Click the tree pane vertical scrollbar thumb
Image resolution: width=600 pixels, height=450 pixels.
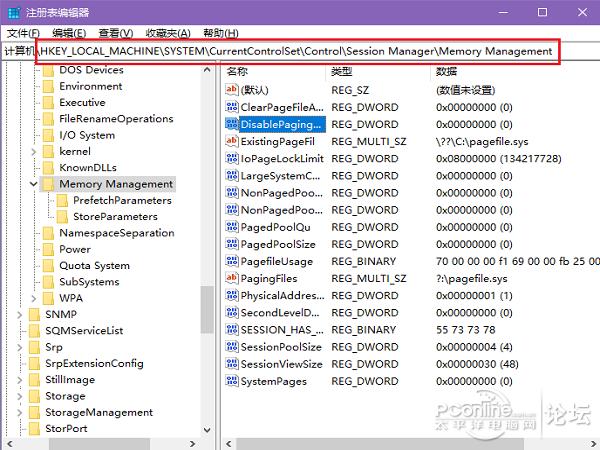pos(207,309)
